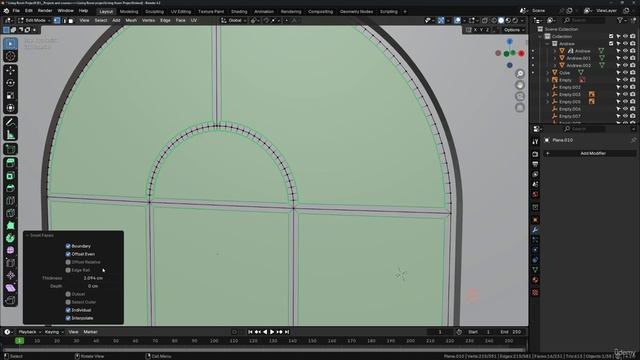Select the Rip Region tool
The width and height of the screenshot is (640, 360).
point(11,300)
